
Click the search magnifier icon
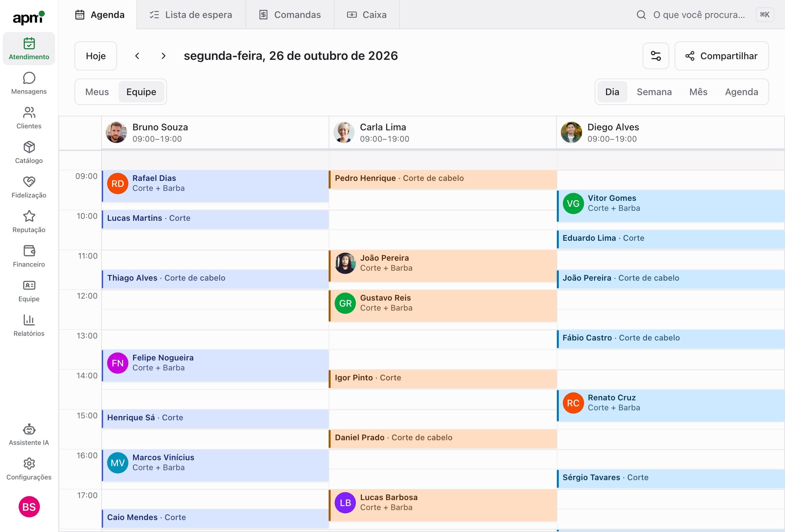tap(641, 15)
